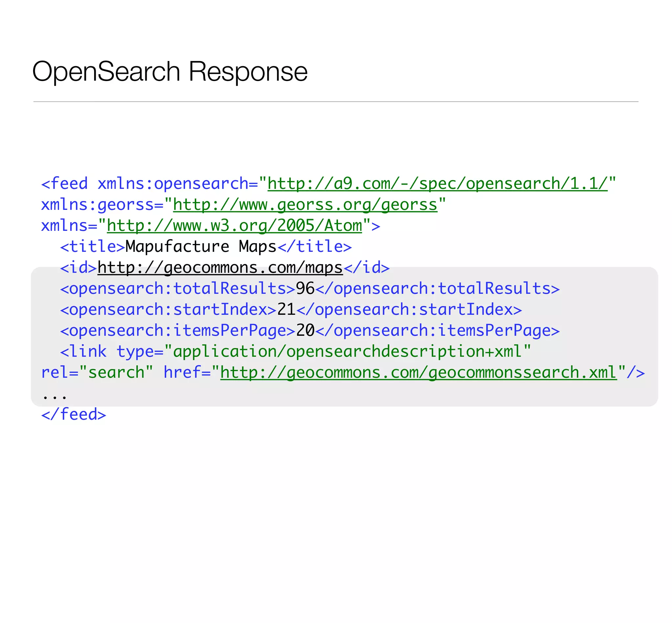Click the opening feed tag
This screenshot has width=672, height=623.
pyautogui.click(x=64, y=184)
